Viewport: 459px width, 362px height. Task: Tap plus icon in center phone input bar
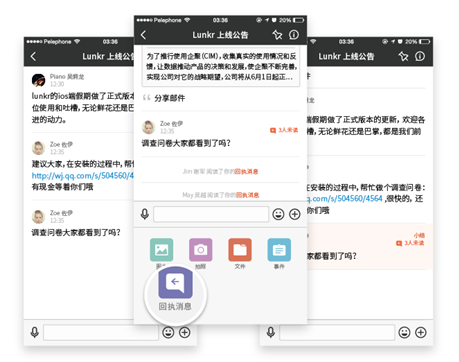tap(295, 214)
